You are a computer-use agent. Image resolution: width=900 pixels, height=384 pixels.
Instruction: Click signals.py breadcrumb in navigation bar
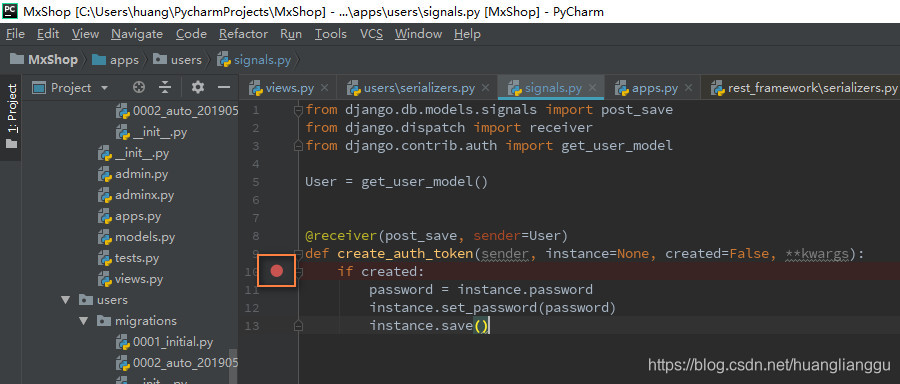[x=254, y=60]
